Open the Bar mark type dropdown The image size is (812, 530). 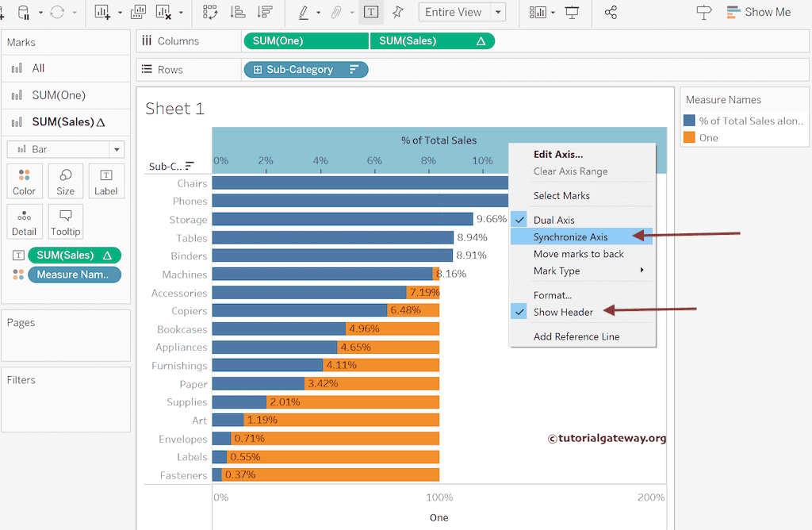pyautogui.click(x=66, y=149)
